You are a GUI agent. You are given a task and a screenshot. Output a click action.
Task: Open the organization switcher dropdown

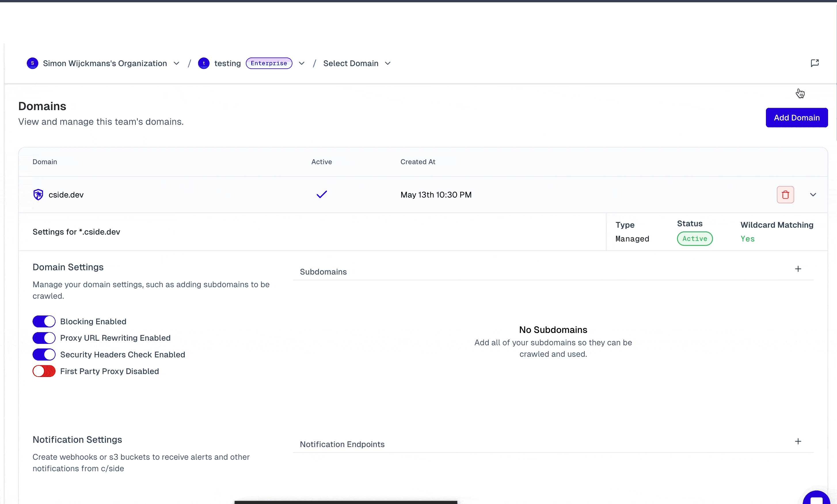tap(176, 63)
